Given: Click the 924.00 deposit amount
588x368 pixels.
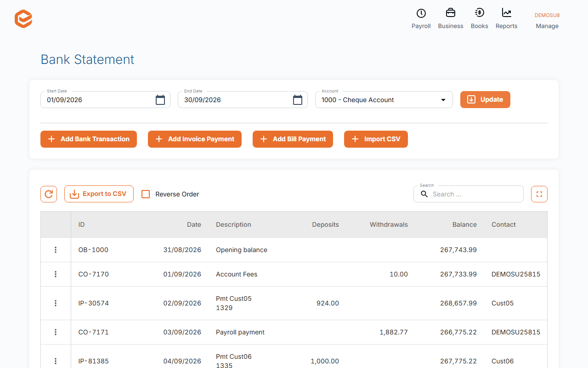Looking at the screenshot, I should (328, 303).
